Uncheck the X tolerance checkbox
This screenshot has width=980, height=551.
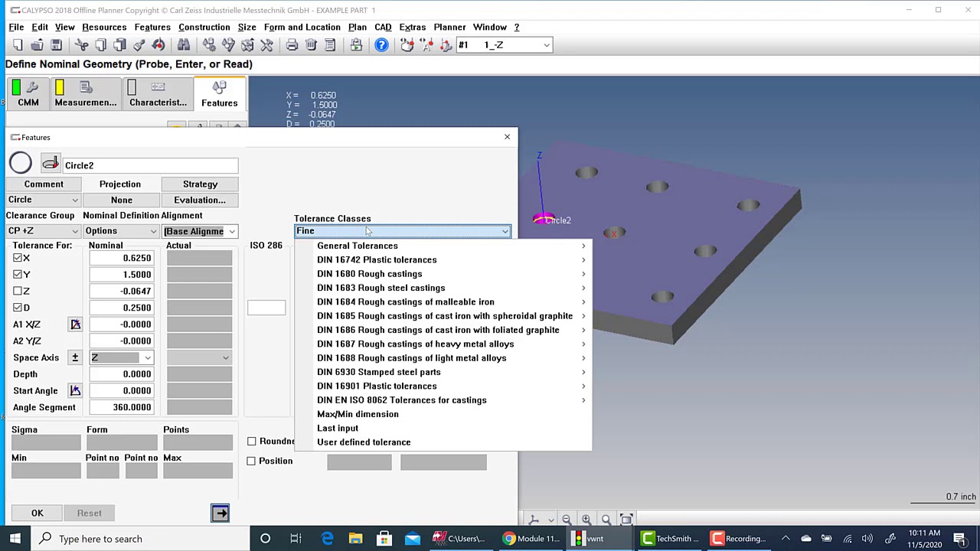(18, 258)
